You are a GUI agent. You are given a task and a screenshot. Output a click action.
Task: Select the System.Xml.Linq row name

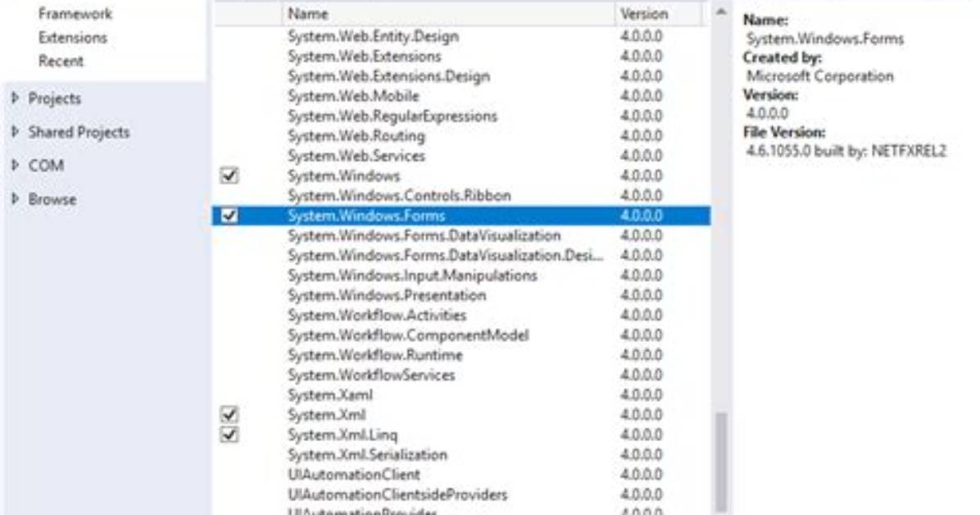[x=343, y=435]
